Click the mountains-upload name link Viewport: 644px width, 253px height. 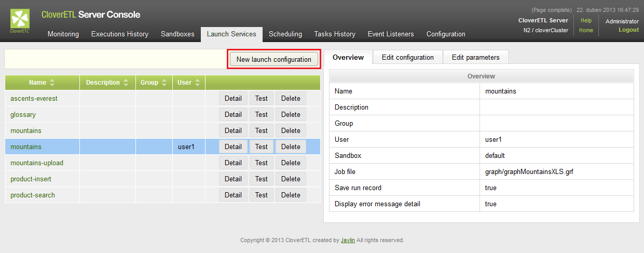pyautogui.click(x=37, y=163)
